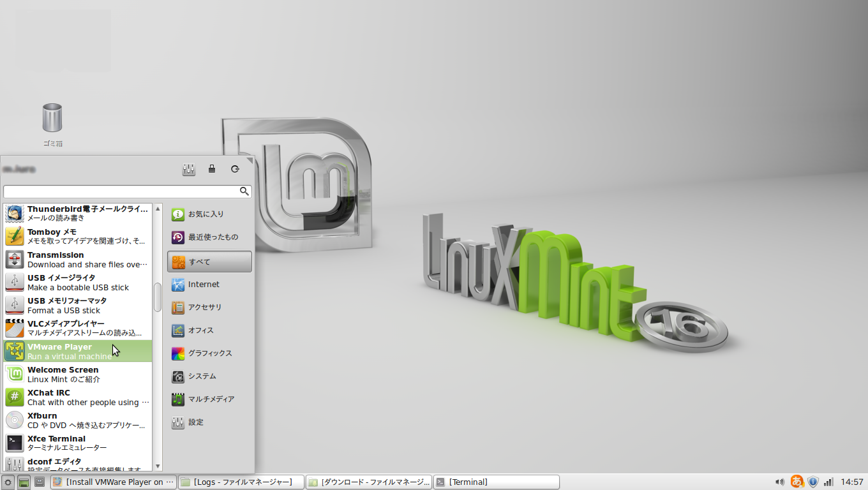868x490 pixels.
Task: Click the settings manager icon in menu header
Action: pyautogui.click(x=189, y=169)
